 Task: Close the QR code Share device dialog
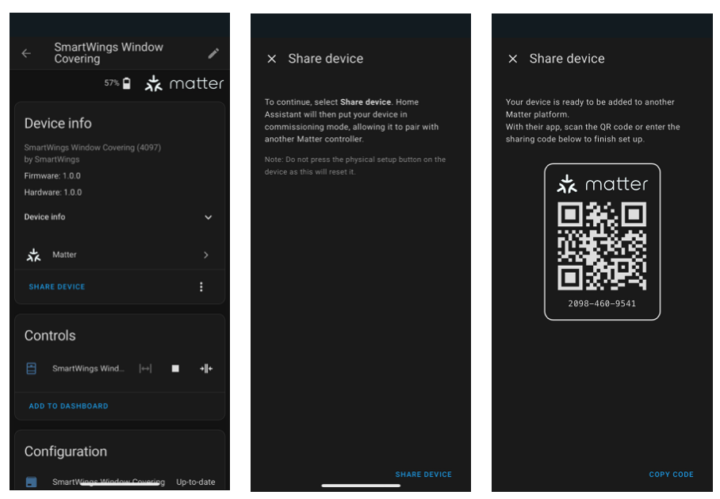(x=513, y=59)
